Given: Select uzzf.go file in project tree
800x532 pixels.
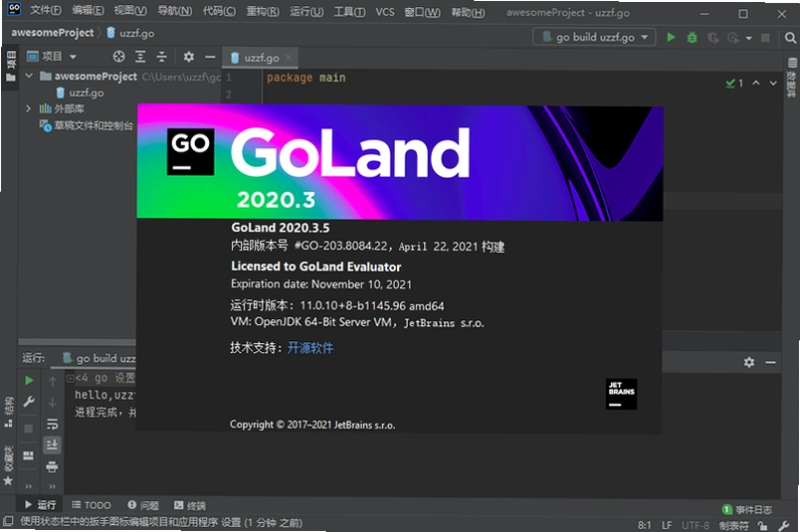Looking at the screenshot, I should (x=80, y=92).
